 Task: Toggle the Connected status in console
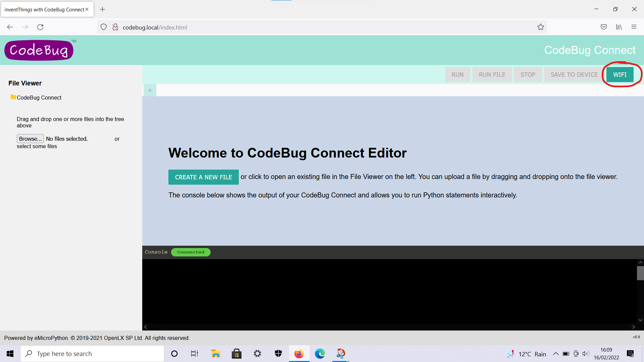coord(191,252)
